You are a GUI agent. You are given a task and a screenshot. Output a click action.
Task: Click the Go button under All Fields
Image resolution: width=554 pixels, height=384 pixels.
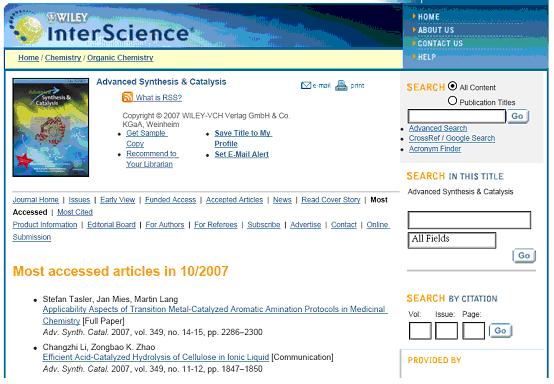click(524, 255)
